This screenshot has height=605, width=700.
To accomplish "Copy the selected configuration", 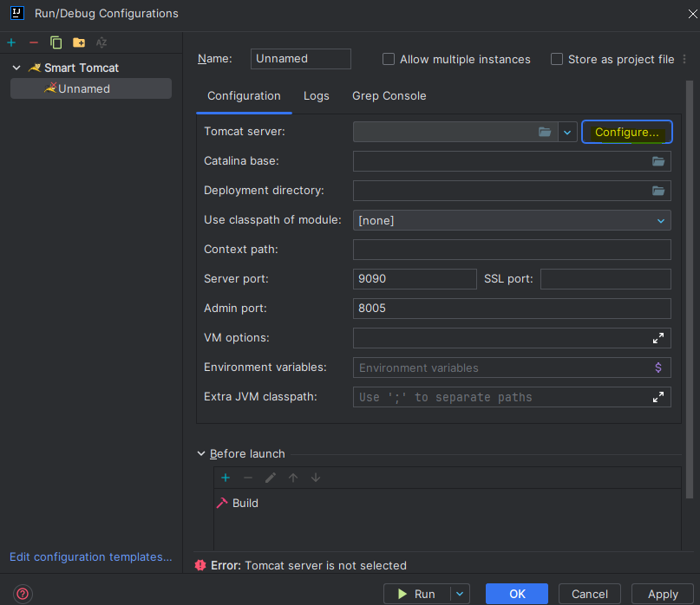I will point(56,42).
